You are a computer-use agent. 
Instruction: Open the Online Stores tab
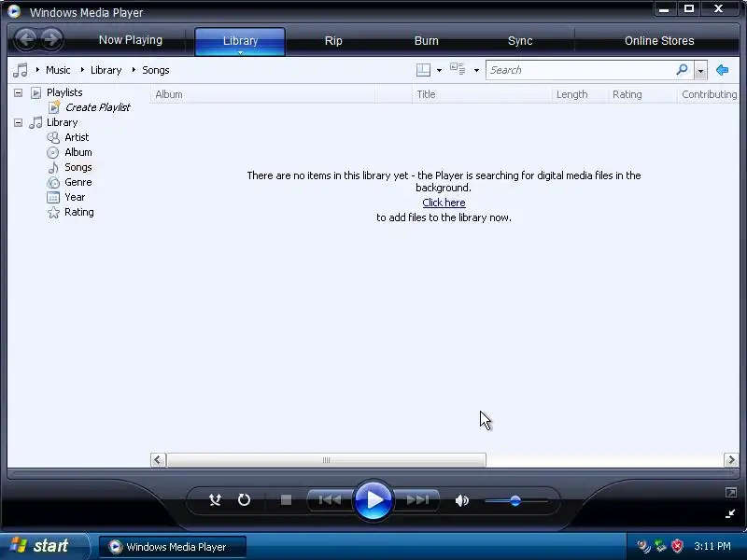click(659, 41)
